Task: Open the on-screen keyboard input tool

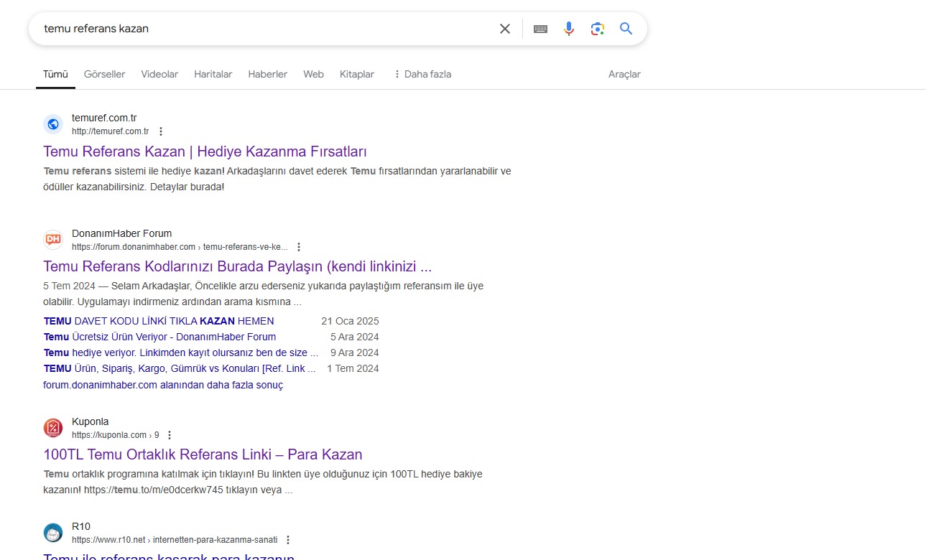Action: tap(540, 29)
